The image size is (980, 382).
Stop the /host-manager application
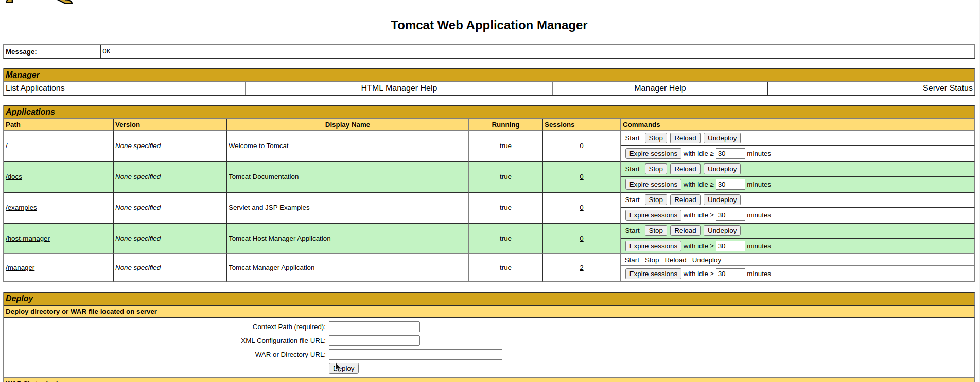[x=656, y=231]
